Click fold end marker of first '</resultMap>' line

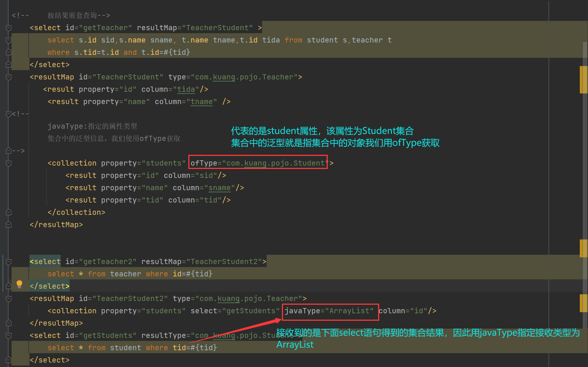pos(9,225)
